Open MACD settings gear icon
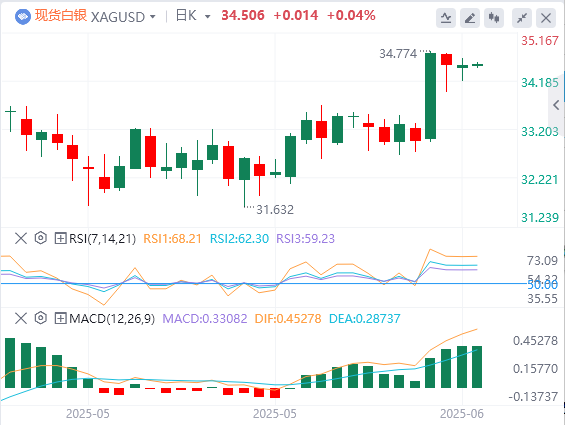Image resolution: width=565 pixels, height=425 pixels. tap(41, 318)
